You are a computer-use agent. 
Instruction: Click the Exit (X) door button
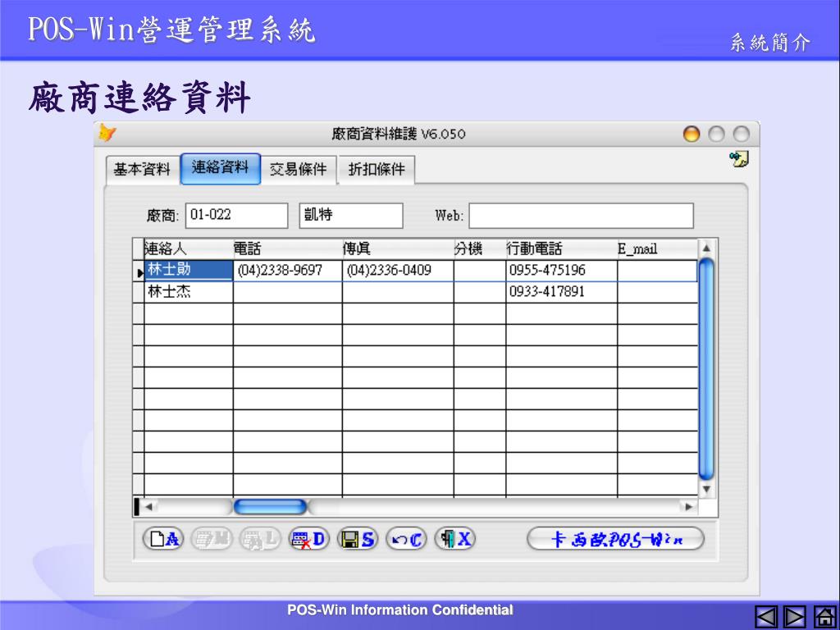tap(454, 538)
